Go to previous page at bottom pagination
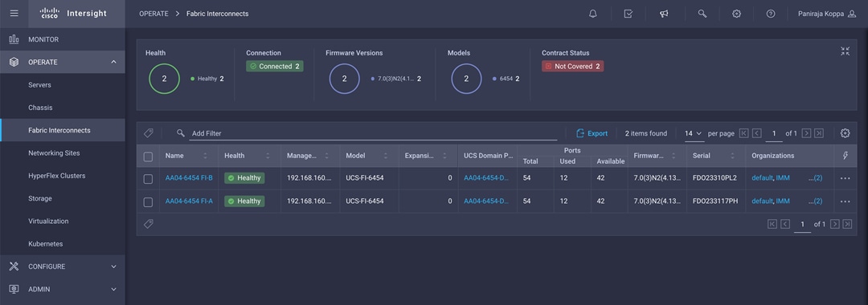 pyautogui.click(x=785, y=224)
